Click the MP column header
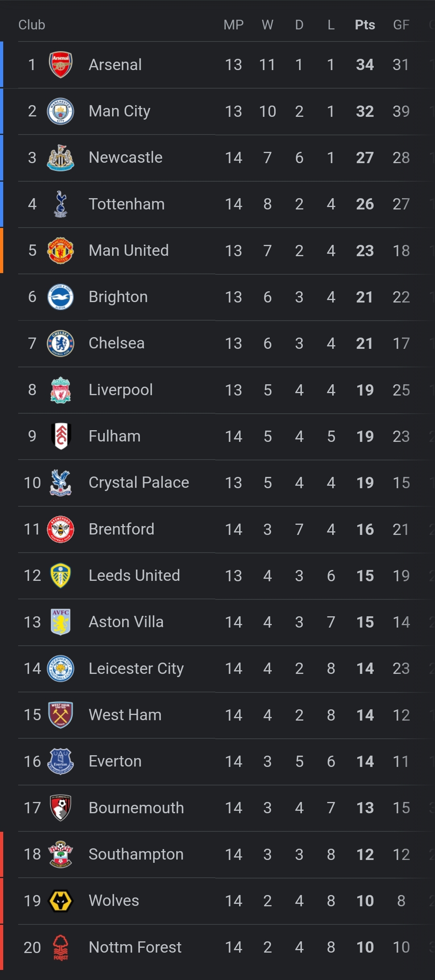 233,25
